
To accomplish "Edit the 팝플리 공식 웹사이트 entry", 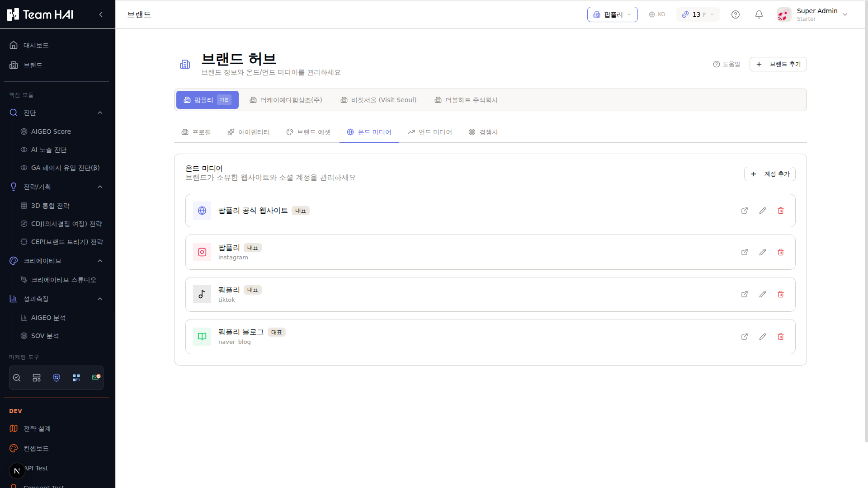I will tap(763, 211).
